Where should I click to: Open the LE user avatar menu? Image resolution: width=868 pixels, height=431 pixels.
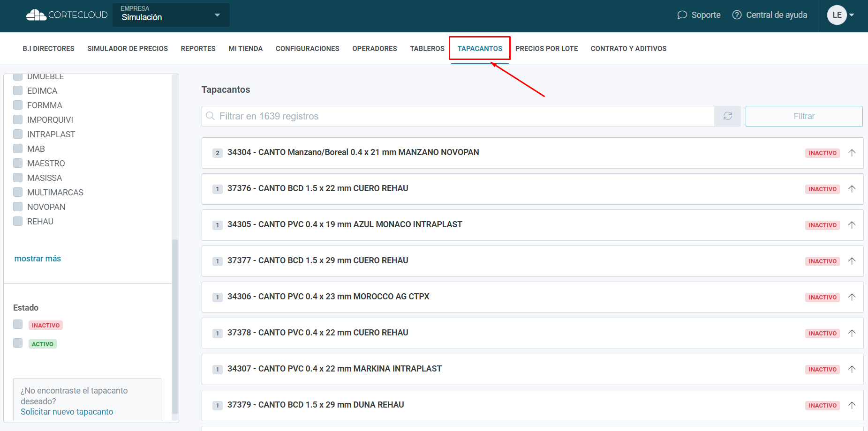[x=840, y=15]
